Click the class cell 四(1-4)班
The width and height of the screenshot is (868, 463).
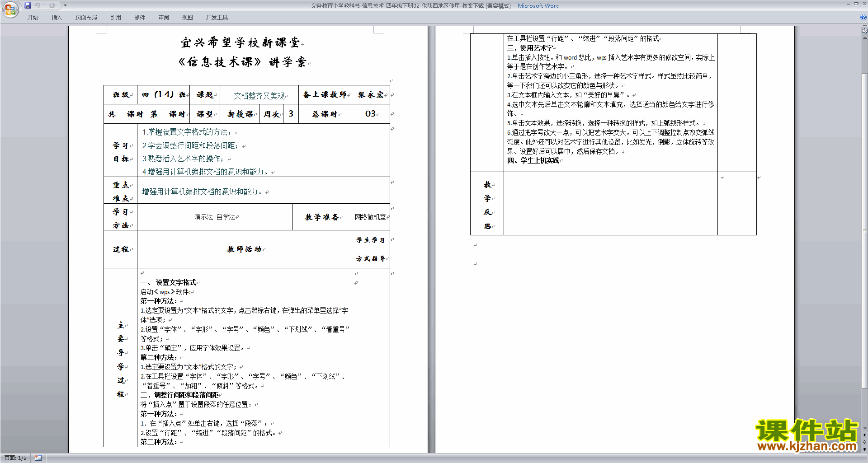pos(164,94)
